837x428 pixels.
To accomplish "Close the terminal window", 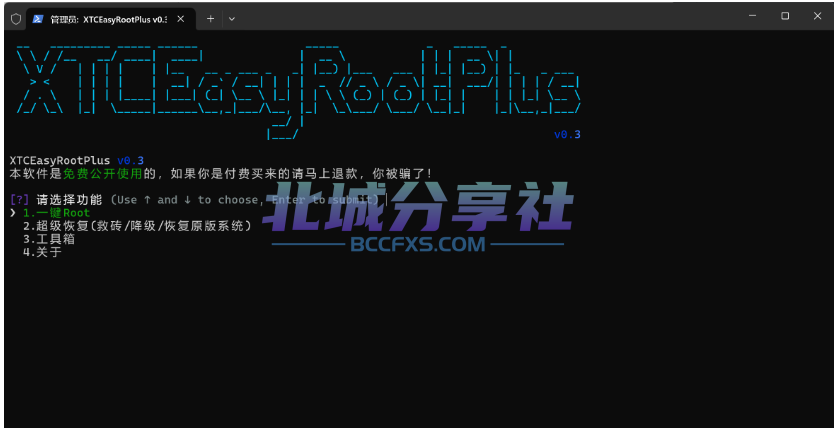I will pos(817,16).
